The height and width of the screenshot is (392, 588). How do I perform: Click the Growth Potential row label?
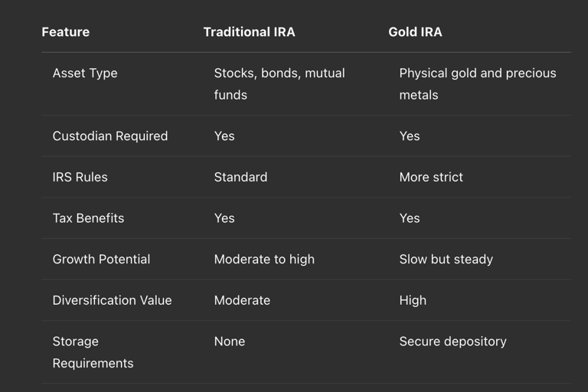(x=101, y=260)
